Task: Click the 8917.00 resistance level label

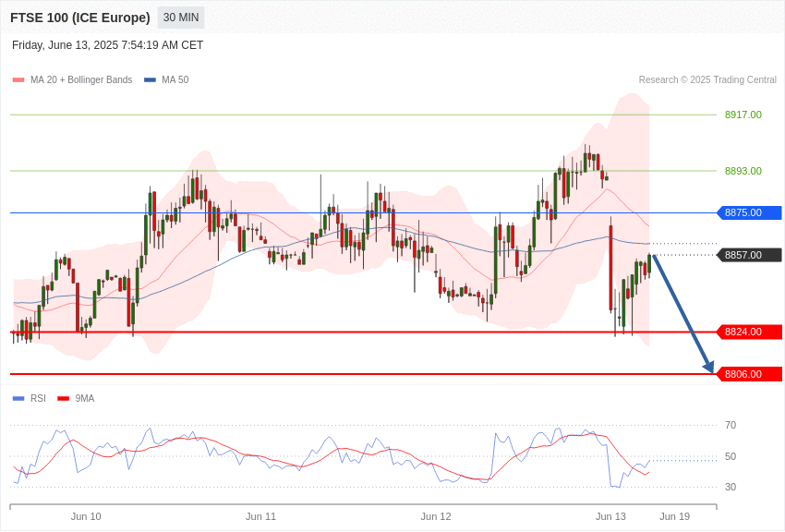Action: point(743,115)
